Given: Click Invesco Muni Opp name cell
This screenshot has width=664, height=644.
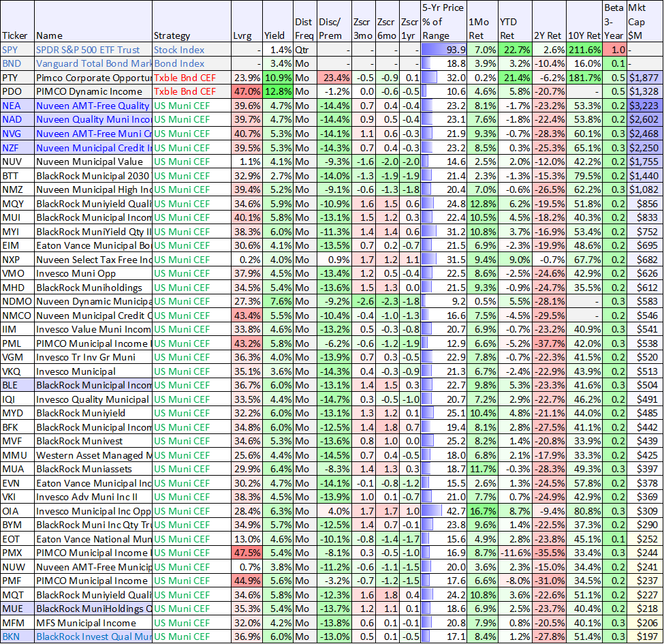Looking at the screenshot, I should pos(93,274).
